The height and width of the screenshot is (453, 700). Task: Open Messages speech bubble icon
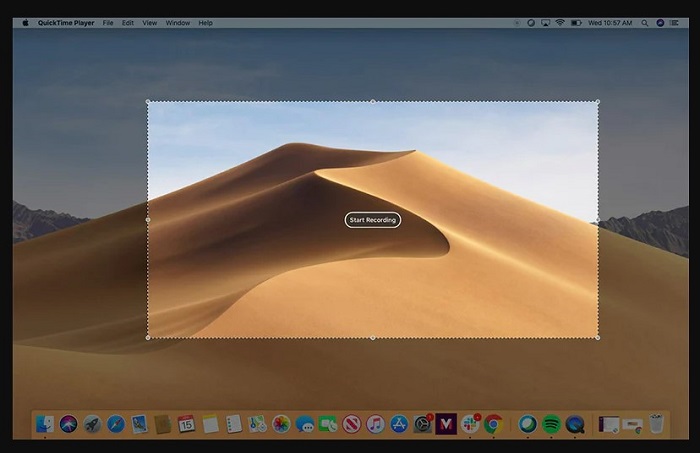tap(305, 424)
